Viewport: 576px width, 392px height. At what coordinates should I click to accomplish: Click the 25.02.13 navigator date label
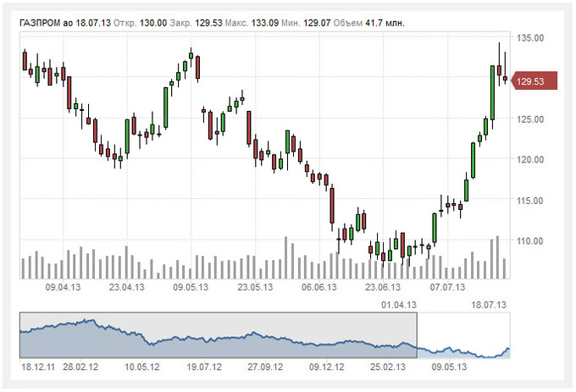point(388,367)
